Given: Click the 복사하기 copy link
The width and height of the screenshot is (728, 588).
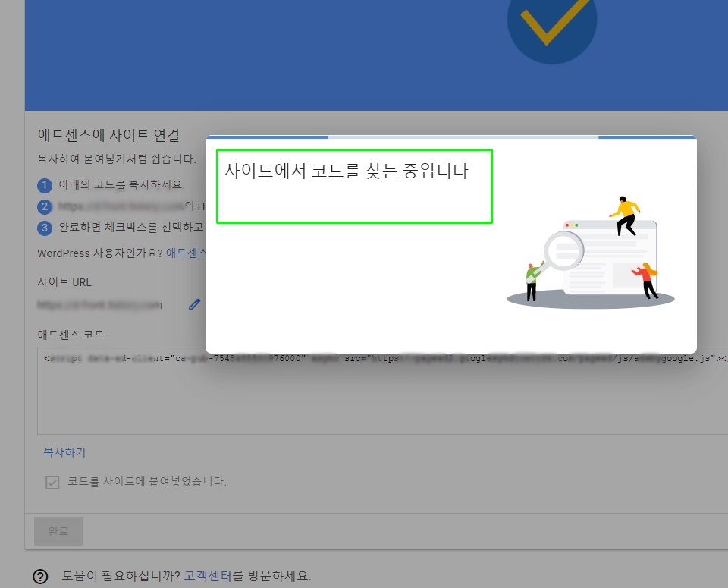Looking at the screenshot, I should [x=64, y=452].
